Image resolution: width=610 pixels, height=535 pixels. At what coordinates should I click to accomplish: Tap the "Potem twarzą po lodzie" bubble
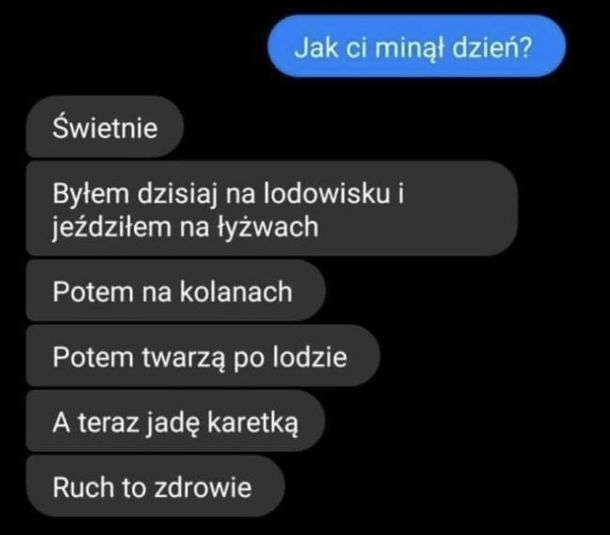(203, 356)
